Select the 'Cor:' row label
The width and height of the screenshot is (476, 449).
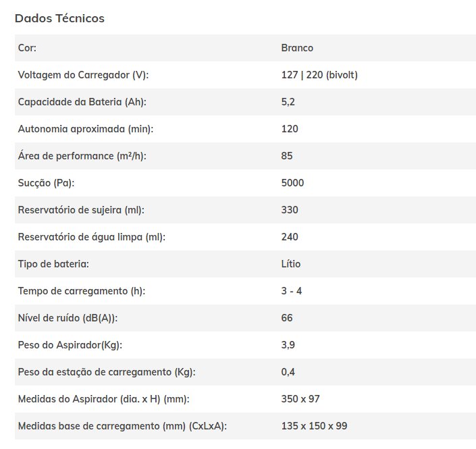click(x=27, y=48)
